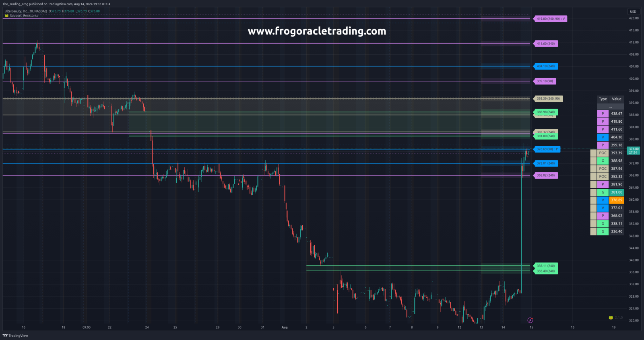
Task: Click the POC cell beside 393.39
Action: click(603, 153)
